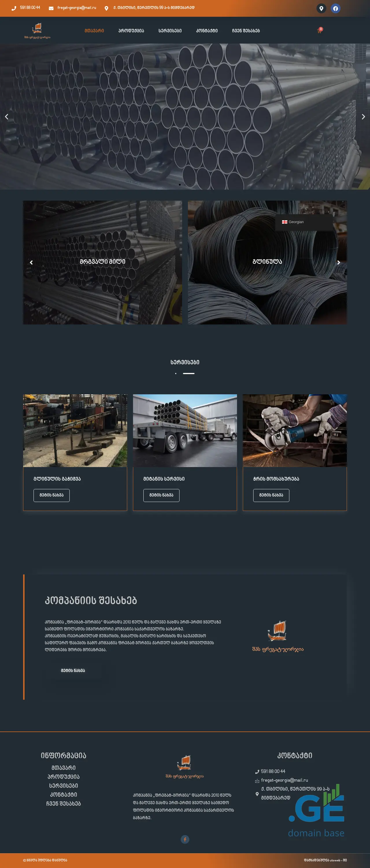Click the ship logo in the navigation bar
The height and width of the screenshot is (868, 370).
click(37, 30)
